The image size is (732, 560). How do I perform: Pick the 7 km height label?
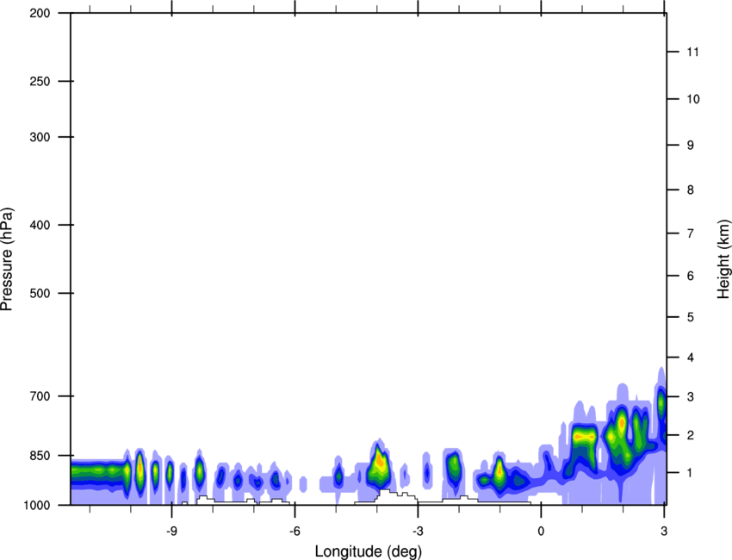[691, 233]
